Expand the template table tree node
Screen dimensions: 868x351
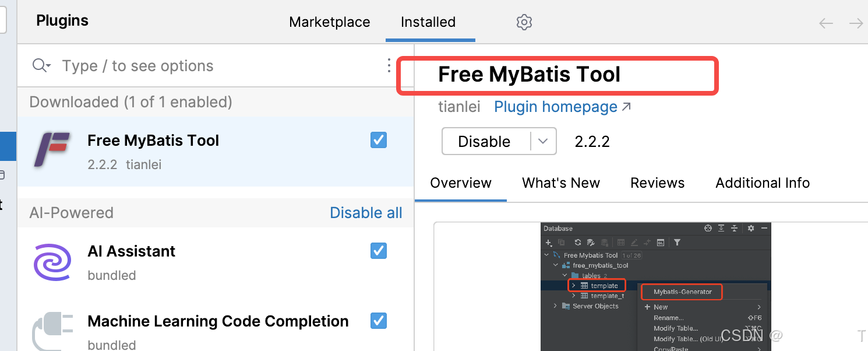[574, 285]
